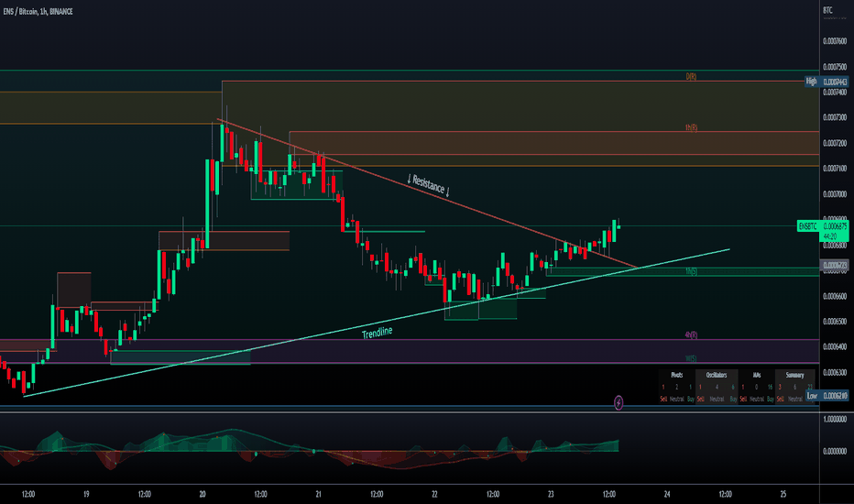
Task: Click the Low price label on axis
Action: (x=827, y=396)
